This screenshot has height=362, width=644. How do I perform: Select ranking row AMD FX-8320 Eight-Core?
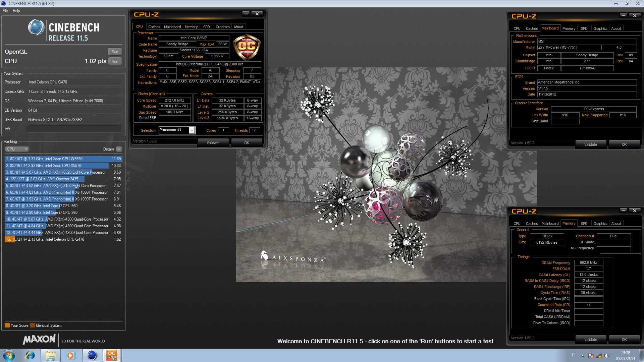(x=63, y=172)
